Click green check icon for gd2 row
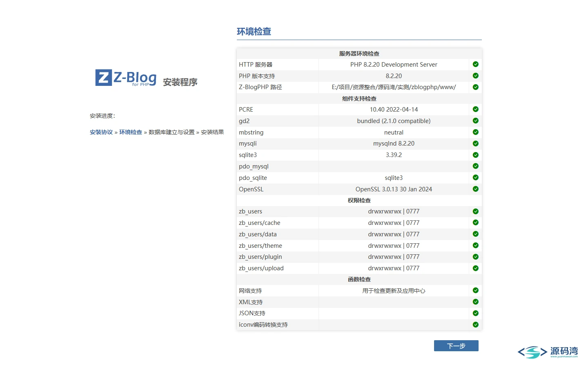 tap(476, 121)
